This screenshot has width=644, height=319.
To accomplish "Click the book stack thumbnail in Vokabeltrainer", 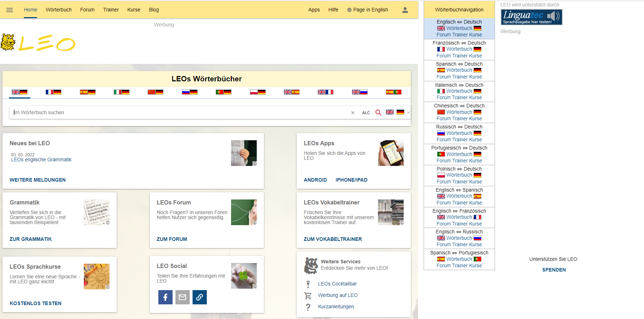I will pos(391,212).
